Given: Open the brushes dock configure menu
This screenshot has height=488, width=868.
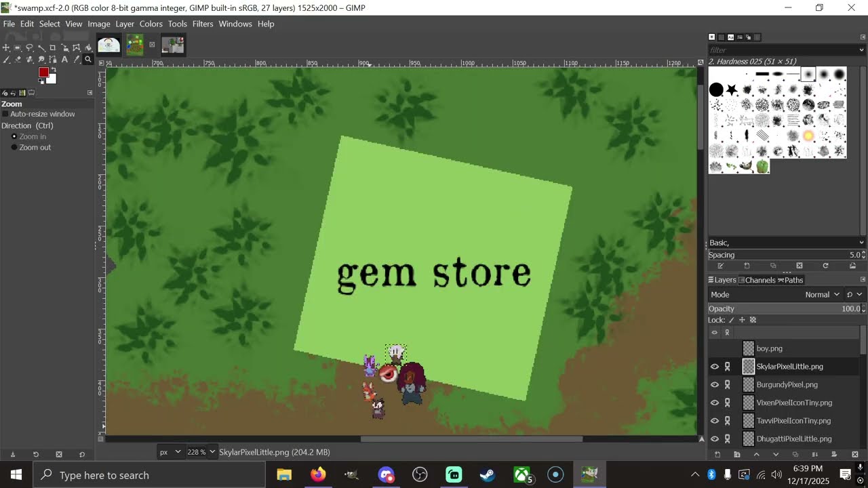Looking at the screenshot, I should tap(863, 37).
